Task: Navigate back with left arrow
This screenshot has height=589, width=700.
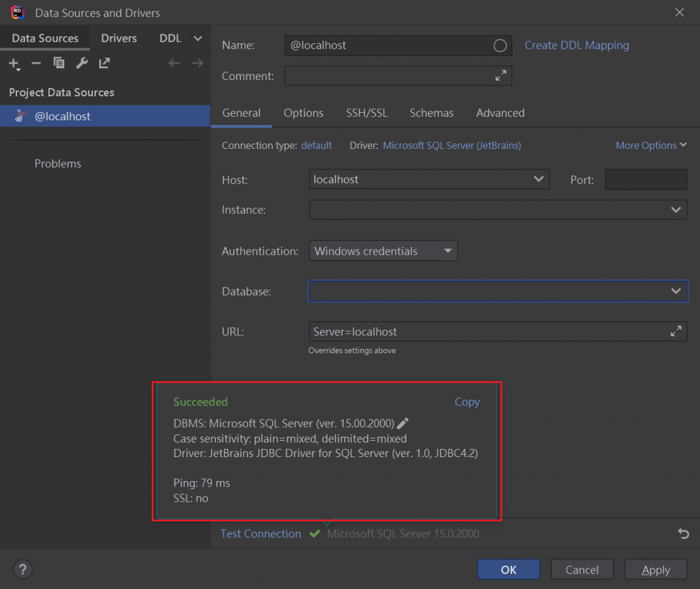Action: tap(174, 64)
